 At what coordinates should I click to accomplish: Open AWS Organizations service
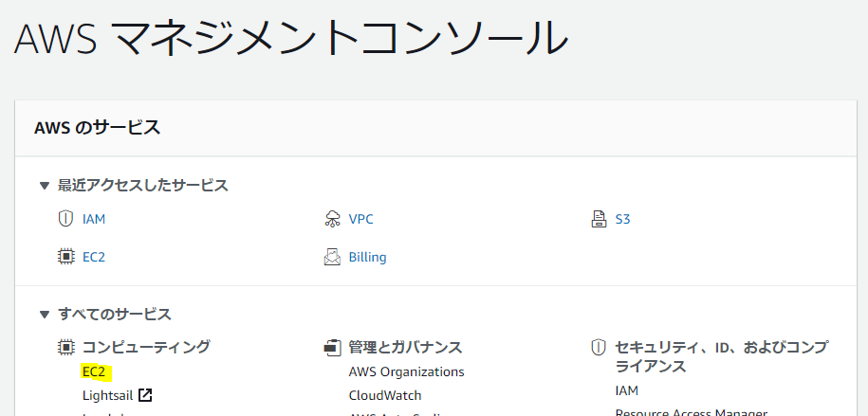click(x=406, y=371)
